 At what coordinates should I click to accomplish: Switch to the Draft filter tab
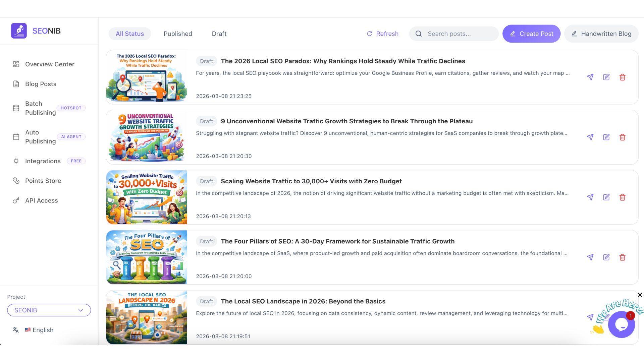[219, 34]
